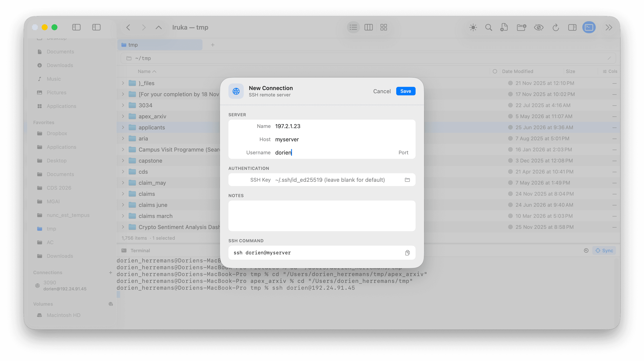This screenshot has height=361, width=644.
Task: Expand the aria folder
Action: 123,138
